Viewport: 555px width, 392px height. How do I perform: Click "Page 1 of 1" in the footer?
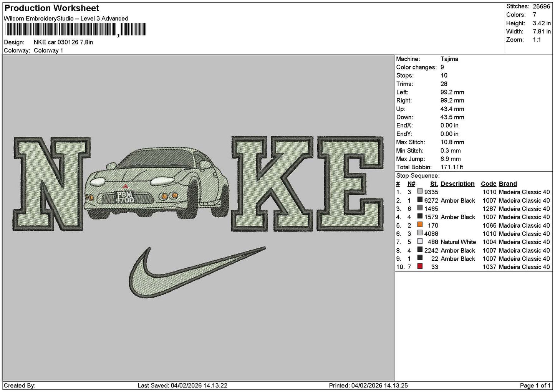tap(535, 385)
